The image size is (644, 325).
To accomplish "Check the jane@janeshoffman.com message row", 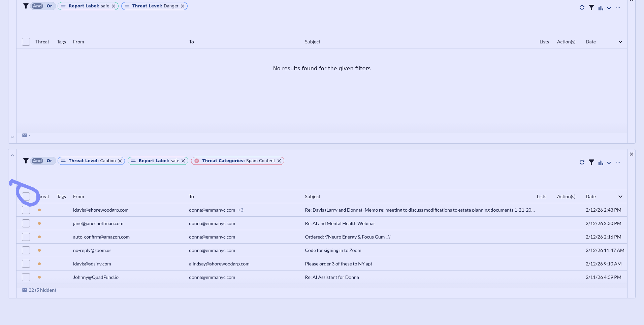I will point(26,223).
